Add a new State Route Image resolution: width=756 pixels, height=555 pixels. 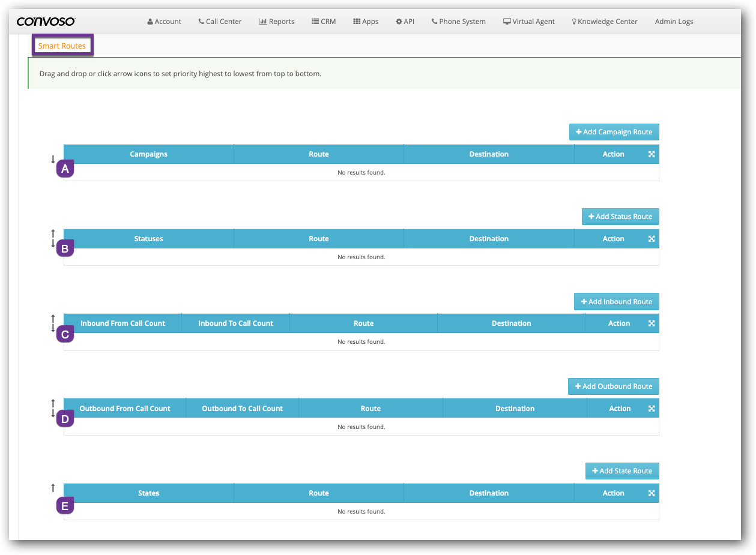pos(622,471)
